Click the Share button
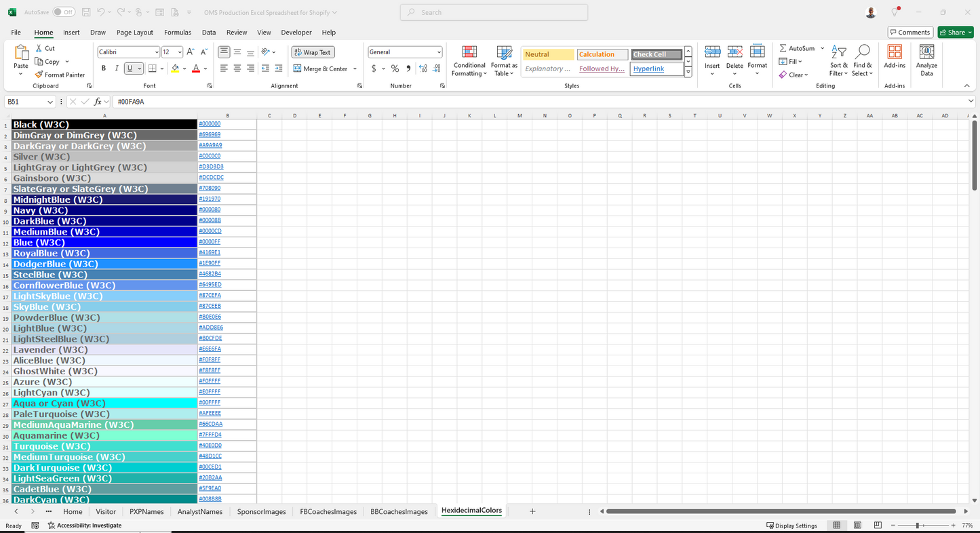Viewport: 980px width, 533px height. (954, 32)
